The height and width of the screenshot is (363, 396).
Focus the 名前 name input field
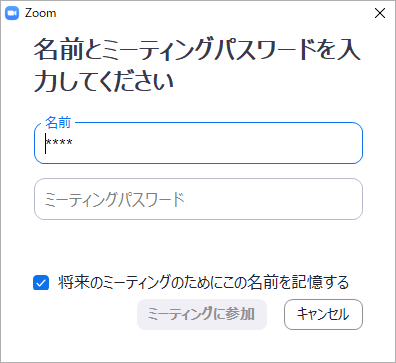click(198, 143)
